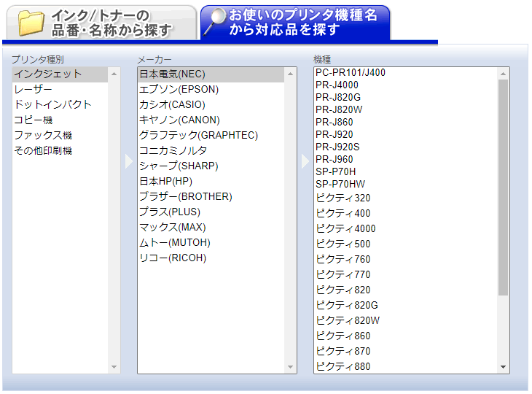Select model PR-J820G

point(405,98)
